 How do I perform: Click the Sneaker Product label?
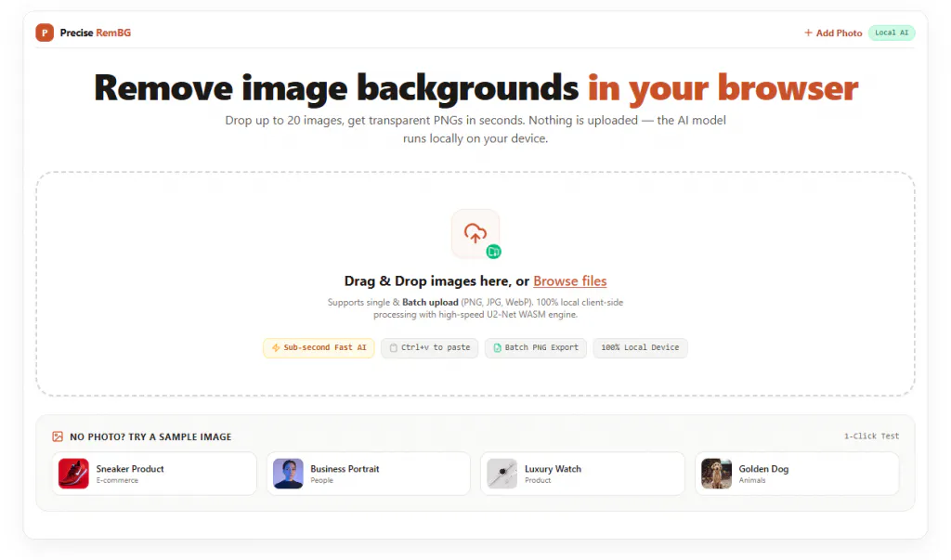(x=130, y=469)
